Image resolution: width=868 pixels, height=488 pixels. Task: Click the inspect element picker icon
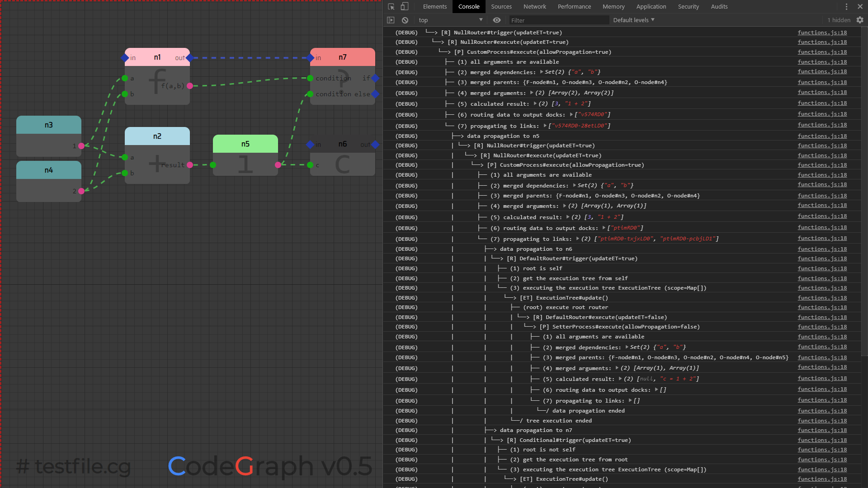coord(391,6)
